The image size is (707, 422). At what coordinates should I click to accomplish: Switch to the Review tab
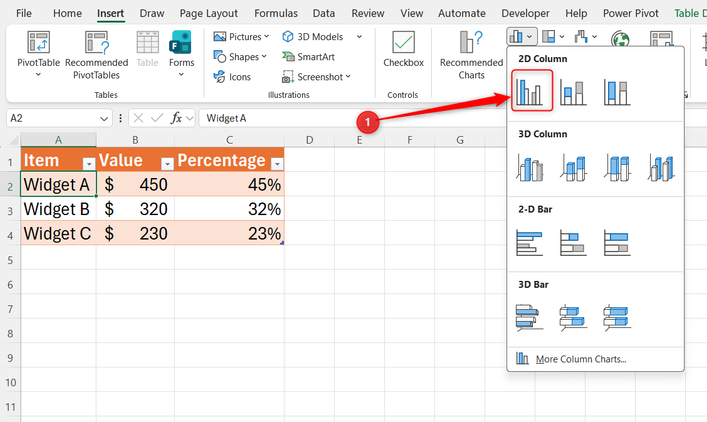tap(368, 14)
